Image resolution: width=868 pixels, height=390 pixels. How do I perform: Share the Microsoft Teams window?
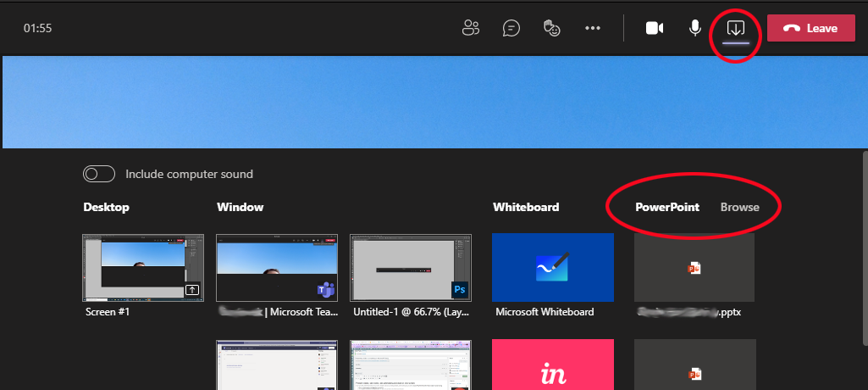pos(277,267)
